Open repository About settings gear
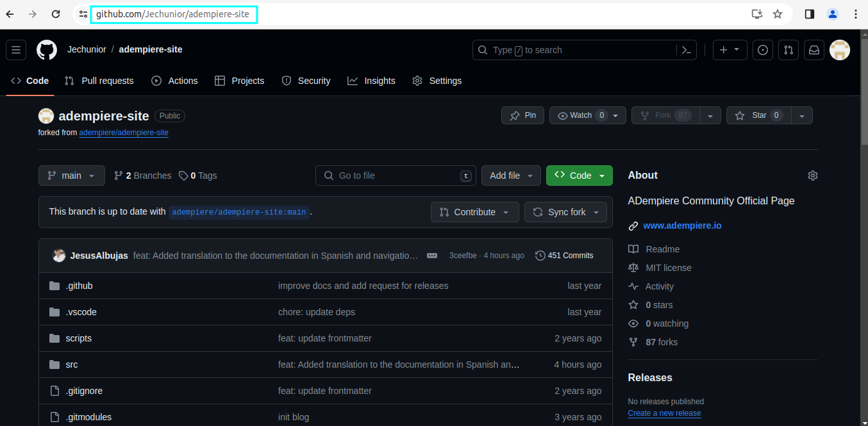The width and height of the screenshot is (868, 426). point(813,176)
